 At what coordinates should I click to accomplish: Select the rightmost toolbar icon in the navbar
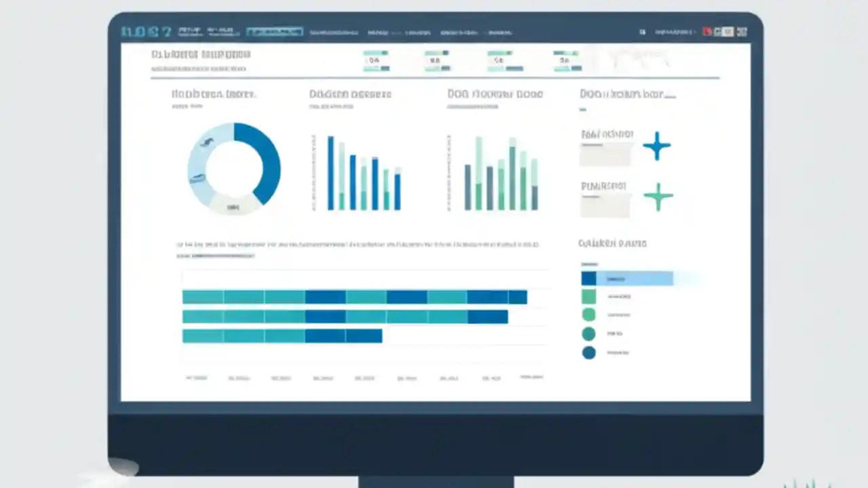[741, 32]
